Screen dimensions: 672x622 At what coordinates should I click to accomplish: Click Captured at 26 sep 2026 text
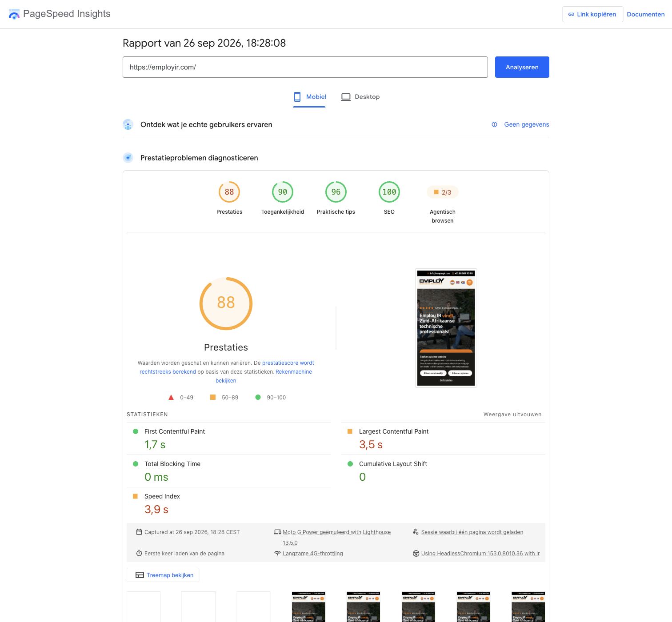192,532
